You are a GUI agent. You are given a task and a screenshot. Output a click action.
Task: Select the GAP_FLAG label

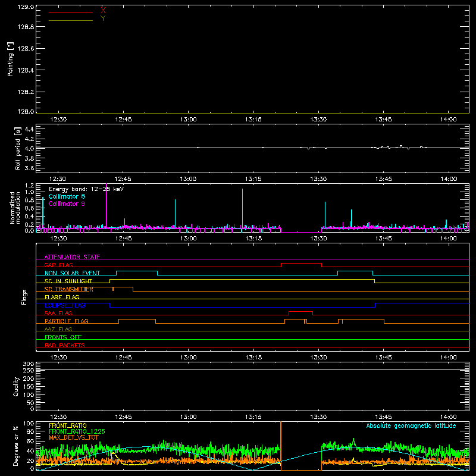(58, 265)
